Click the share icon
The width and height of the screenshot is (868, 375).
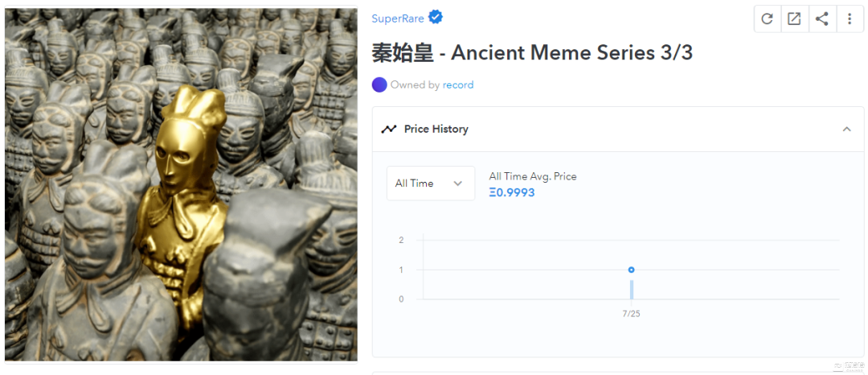822,19
